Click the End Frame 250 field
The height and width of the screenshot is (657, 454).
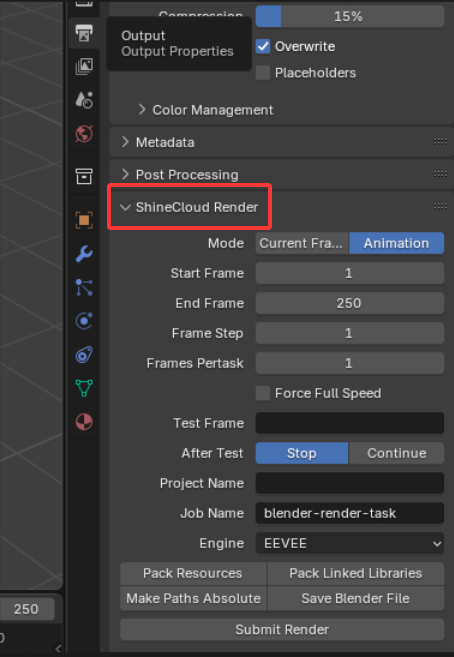350,303
